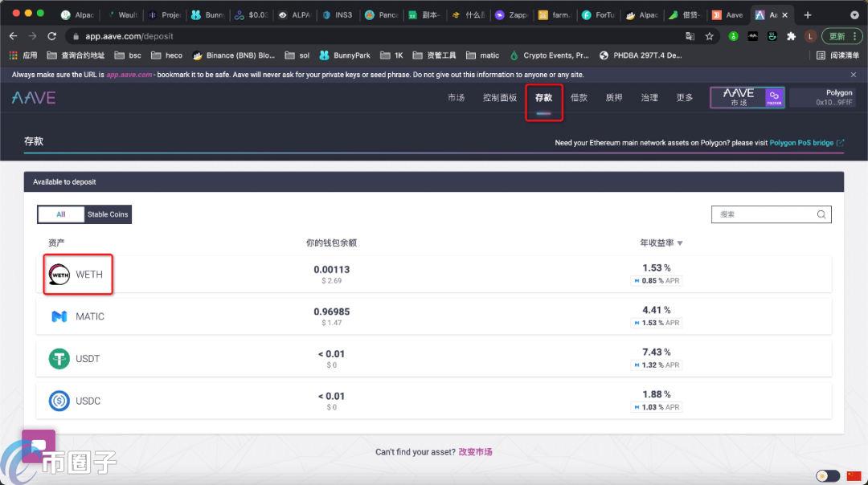Open the BunnyPark bookmark
This screenshot has width=868, height=485.
345,55
